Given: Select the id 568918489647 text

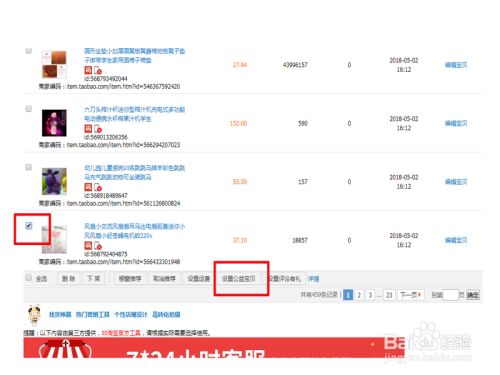Looking at the screenshot, I should [106, 195].
